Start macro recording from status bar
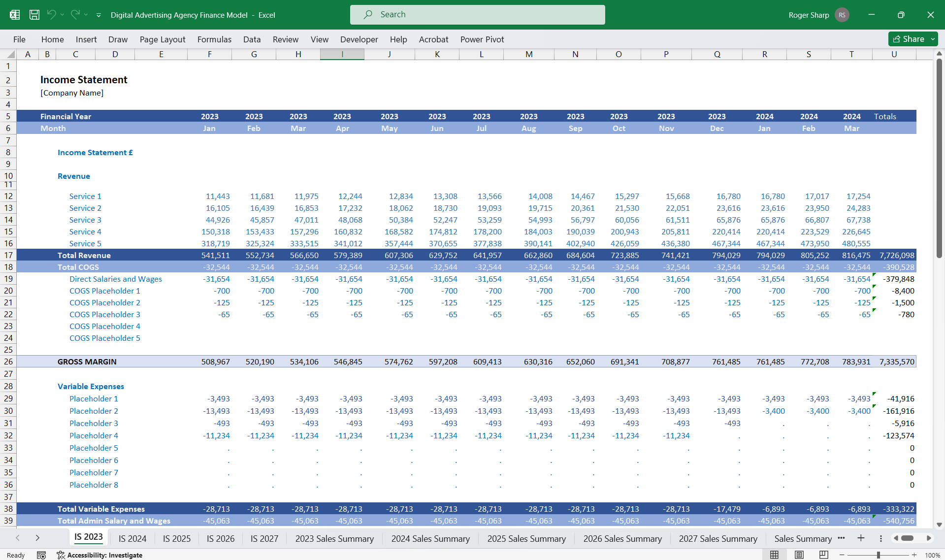The height and width of the screenshot is (560, 945). coord(42,555)
